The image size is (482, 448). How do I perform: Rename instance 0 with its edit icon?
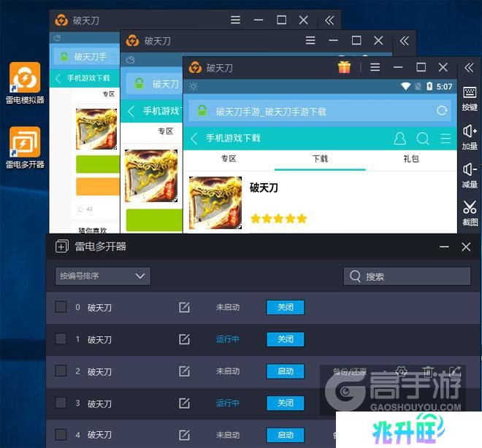(184, 307)
